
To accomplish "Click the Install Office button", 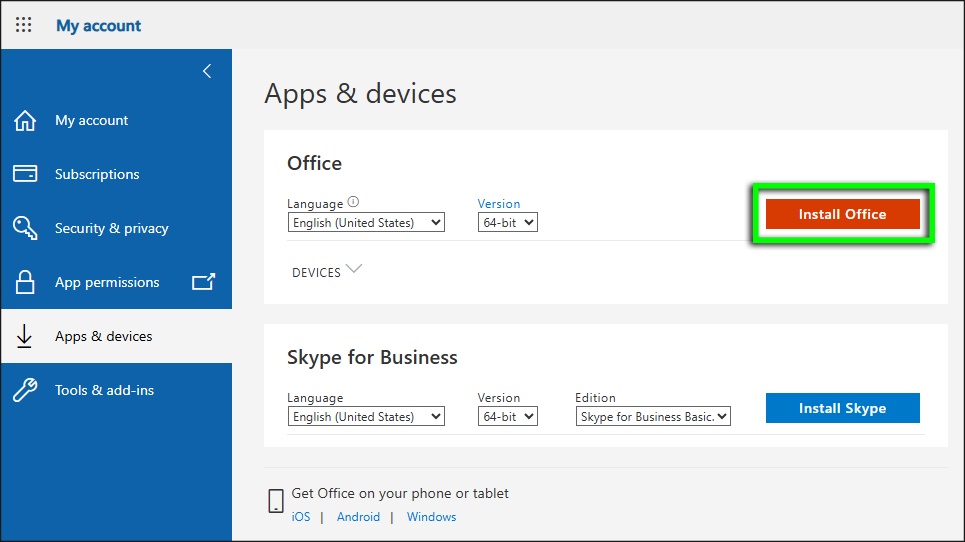I will pos(842,214).
